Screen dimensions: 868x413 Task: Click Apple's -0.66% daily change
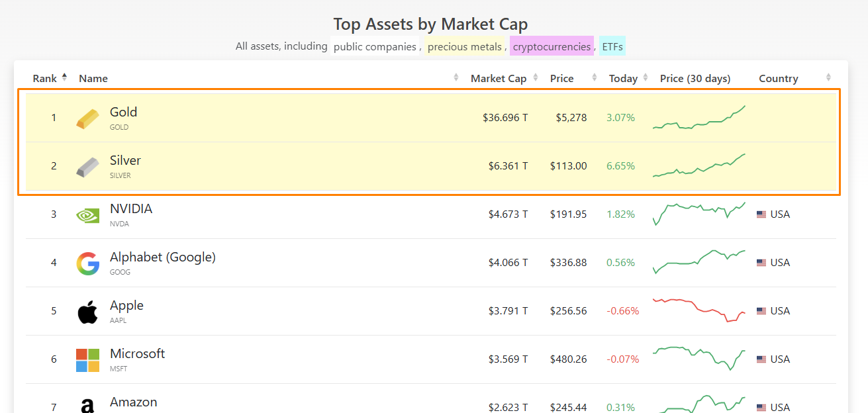[x=623, y=311]
